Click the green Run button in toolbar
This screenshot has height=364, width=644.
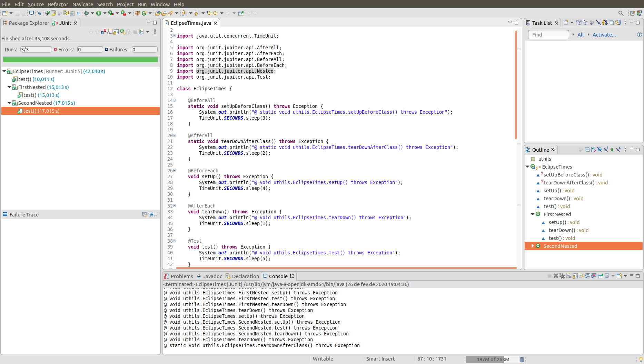99,13
